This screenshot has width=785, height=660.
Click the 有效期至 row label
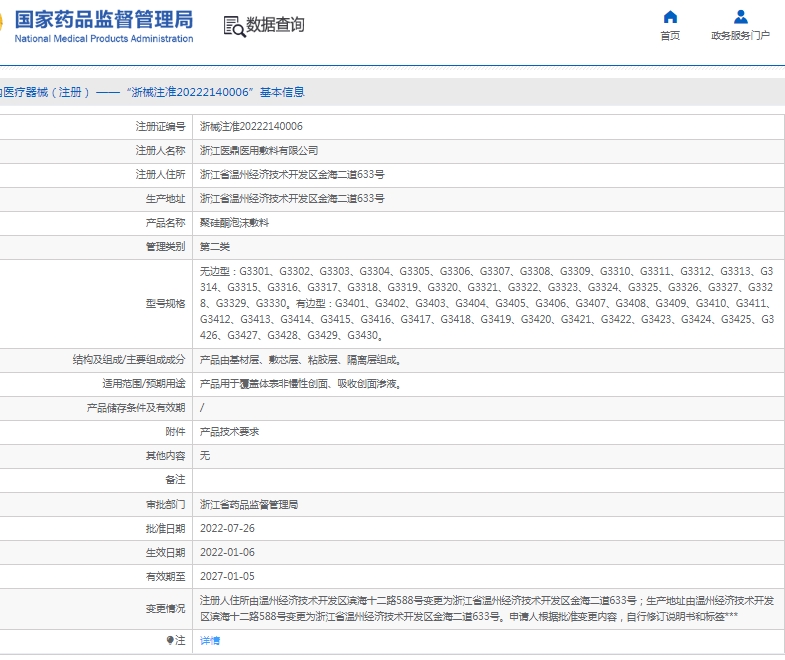165,576
